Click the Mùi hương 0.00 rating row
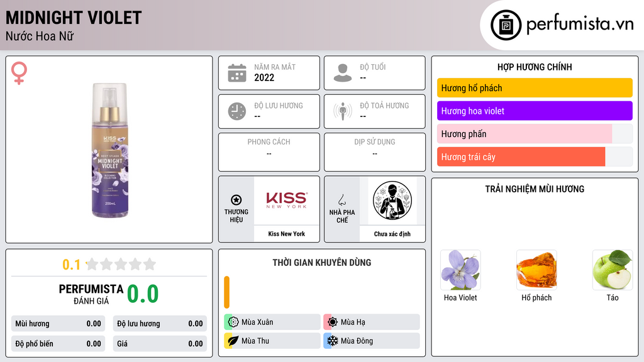This screenshot has width=644, height=362. click(x=58, y=324)
